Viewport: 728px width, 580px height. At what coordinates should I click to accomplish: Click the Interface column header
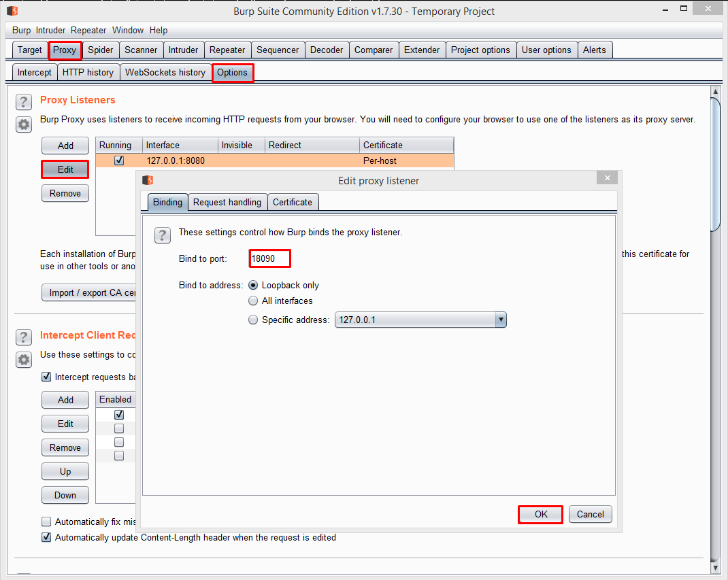click(x=180, y=146)
